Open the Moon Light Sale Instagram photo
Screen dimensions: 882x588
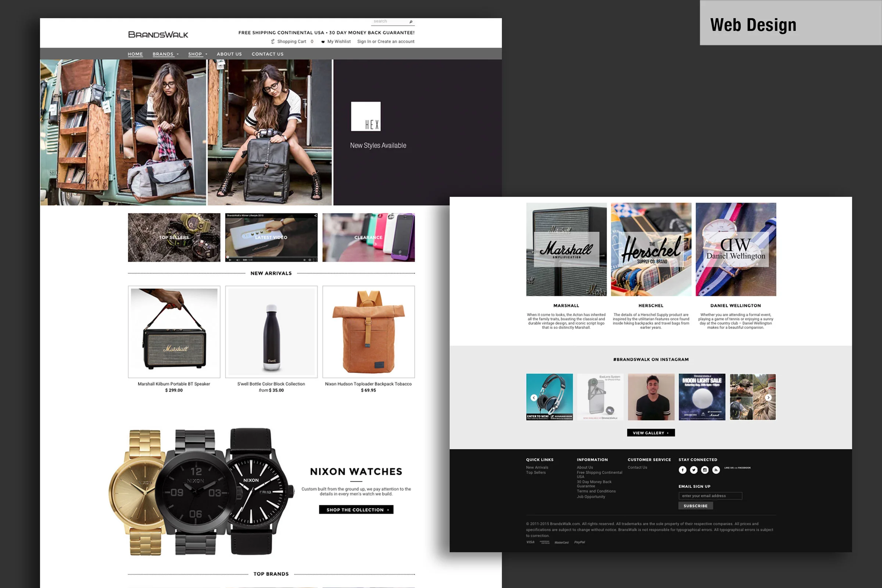click(x=702, y=397)
